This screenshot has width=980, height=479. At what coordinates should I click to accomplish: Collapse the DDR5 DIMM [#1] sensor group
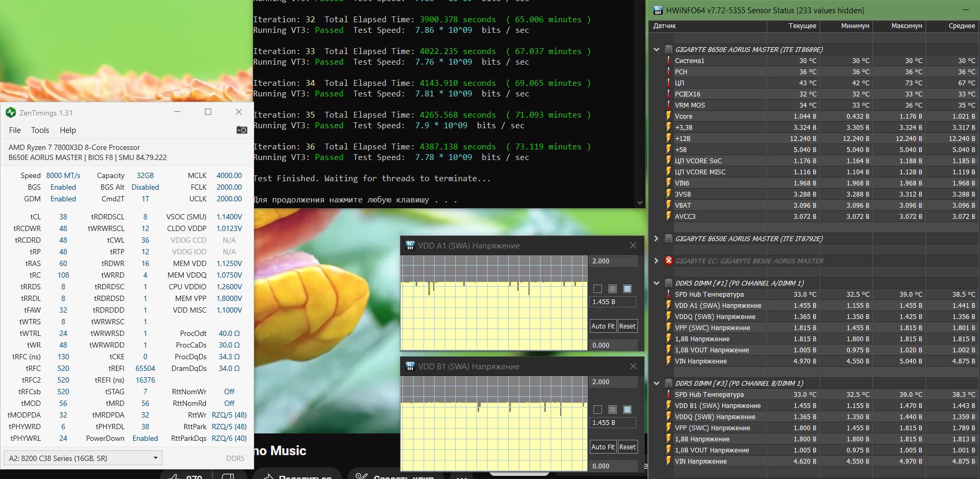click(657, 283)
